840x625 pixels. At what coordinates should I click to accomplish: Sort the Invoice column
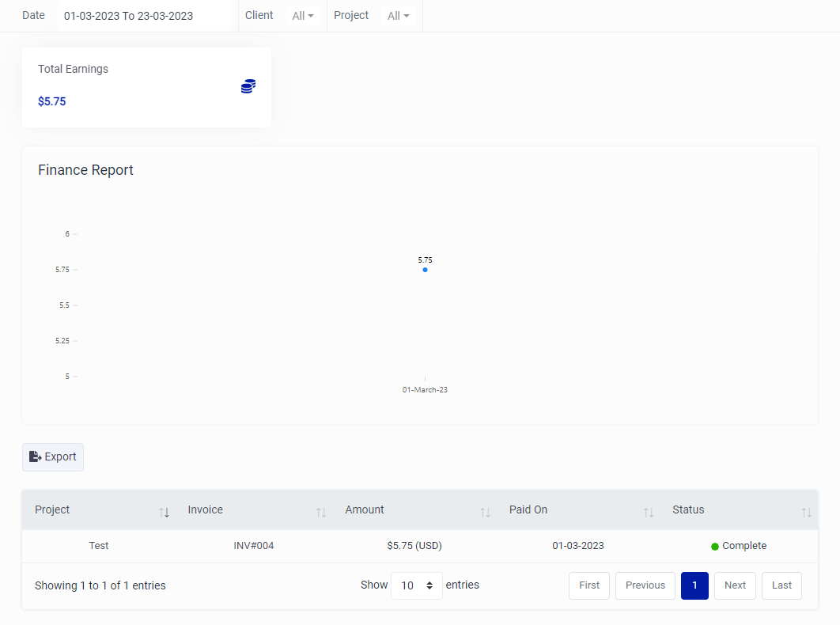point(321,512)
